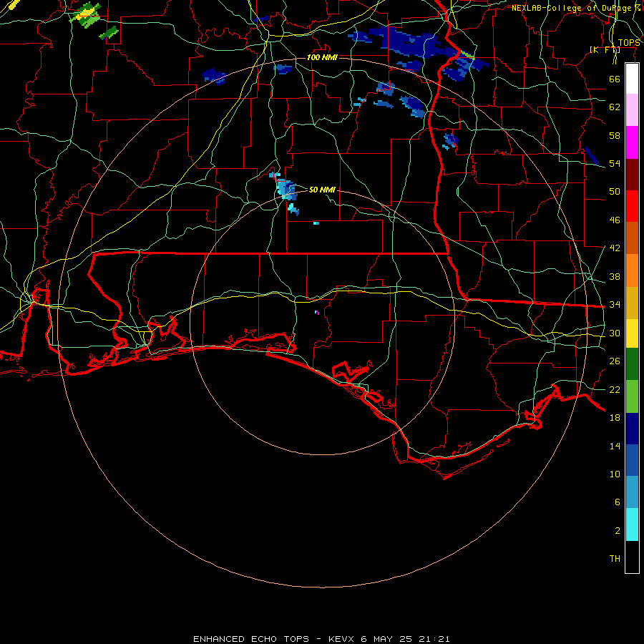The image size is (644, 644).
Task: Click the "22" legend value
Action: pos(615,390)
